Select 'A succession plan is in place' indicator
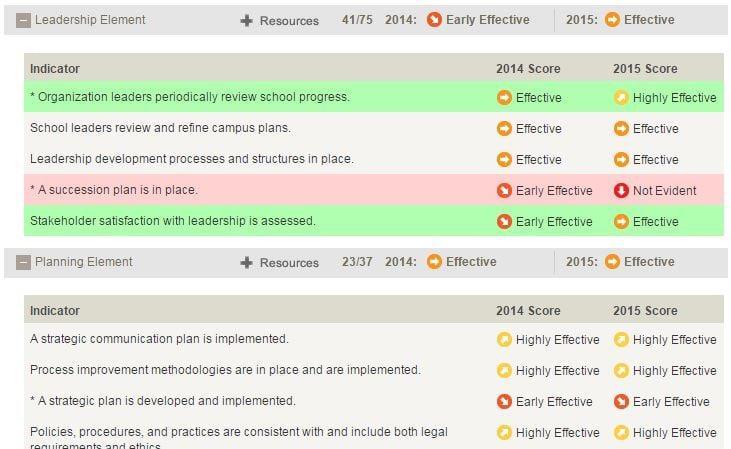This screenshot has height=449, width=731. pos(114,190)
